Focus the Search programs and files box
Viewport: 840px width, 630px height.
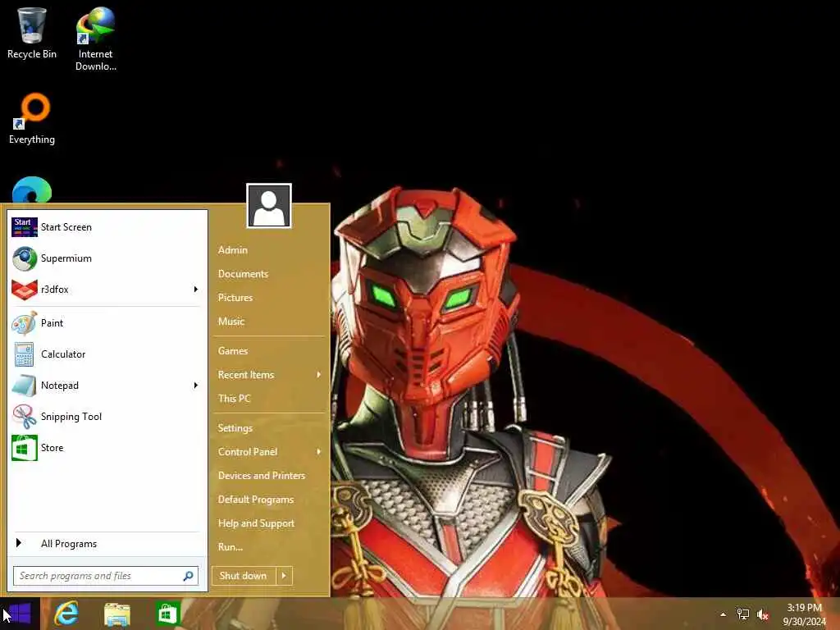[106, 576]
